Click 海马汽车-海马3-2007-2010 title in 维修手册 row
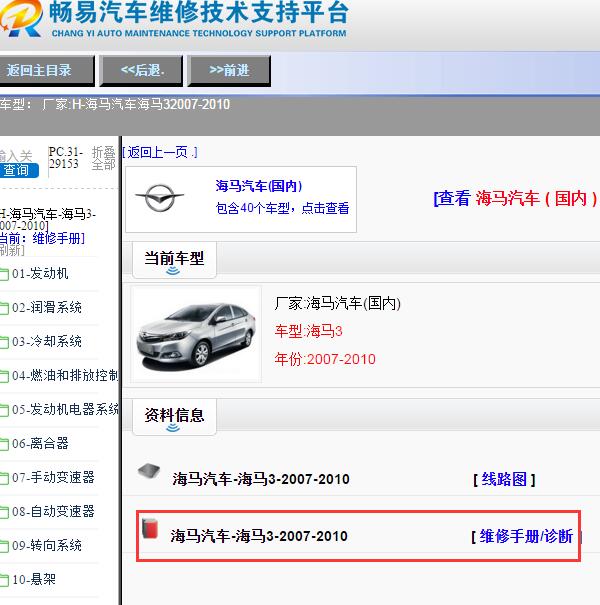 [259, 536]
